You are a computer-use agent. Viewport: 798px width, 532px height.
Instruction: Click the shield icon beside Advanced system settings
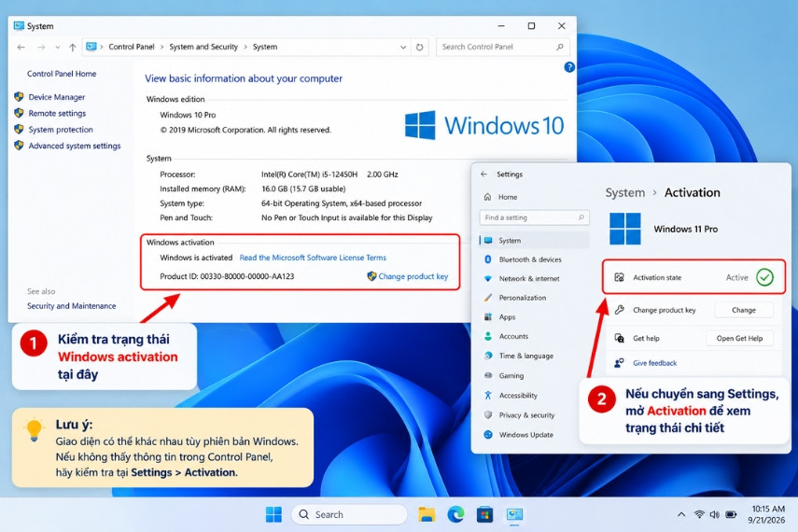pos(19,145)
